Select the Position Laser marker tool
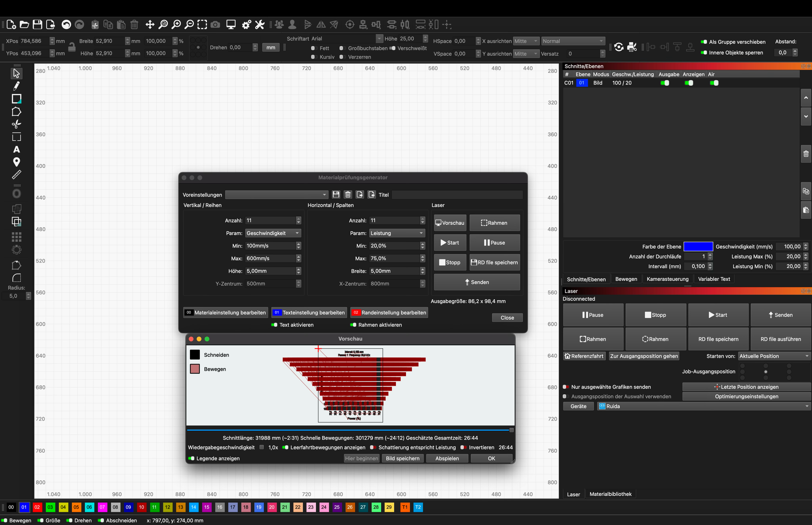This screenshot has width=812, height=525. 16,162
